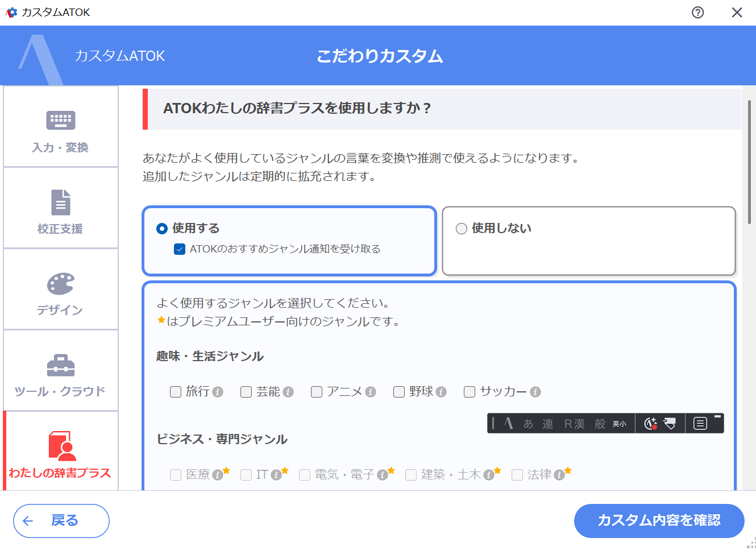The image size is (756, 550).
Task: Show info for サッカー genre
Action: 535,392
